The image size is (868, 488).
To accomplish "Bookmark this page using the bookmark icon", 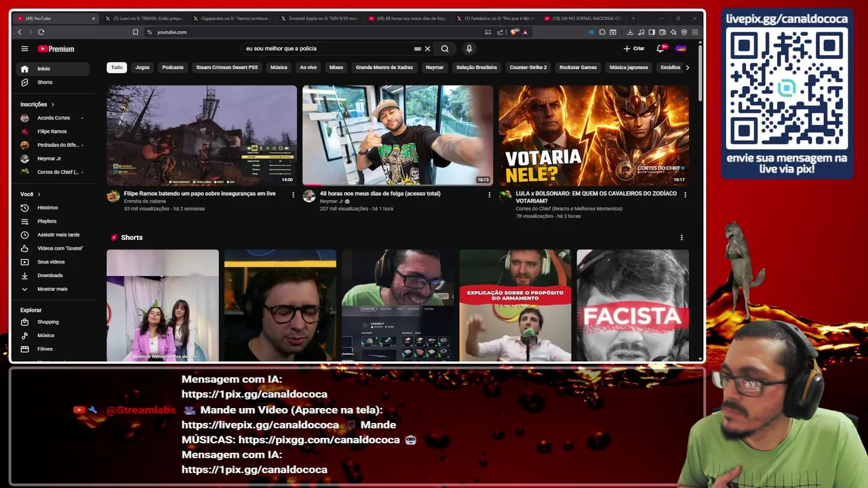I will pyautogui.click(x=136, y=32).
